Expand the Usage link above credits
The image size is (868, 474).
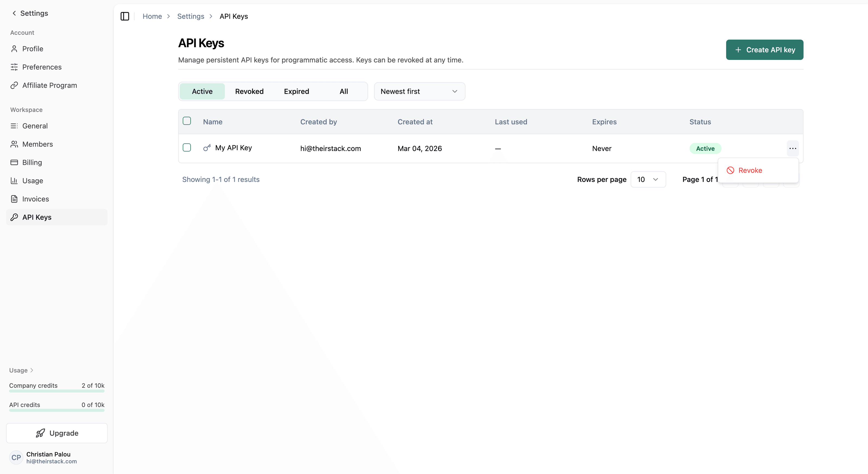pyautogui.click(x=21, y=370)
